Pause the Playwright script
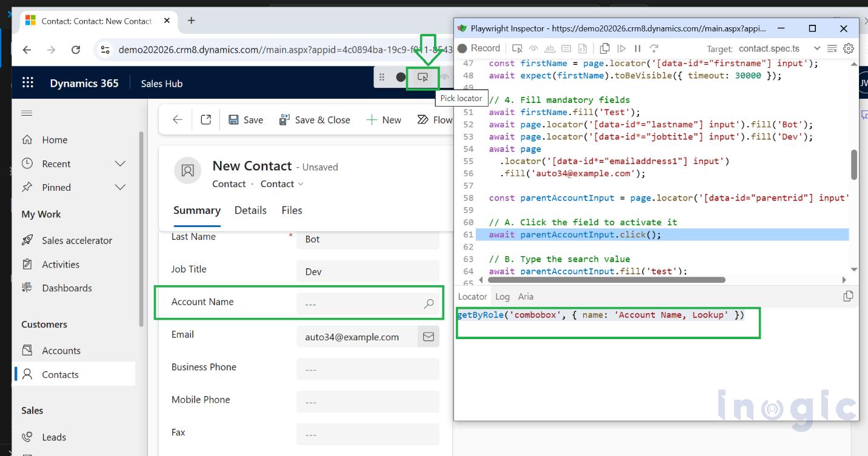This screenshot has width=868, height=456. pos(637,48)
